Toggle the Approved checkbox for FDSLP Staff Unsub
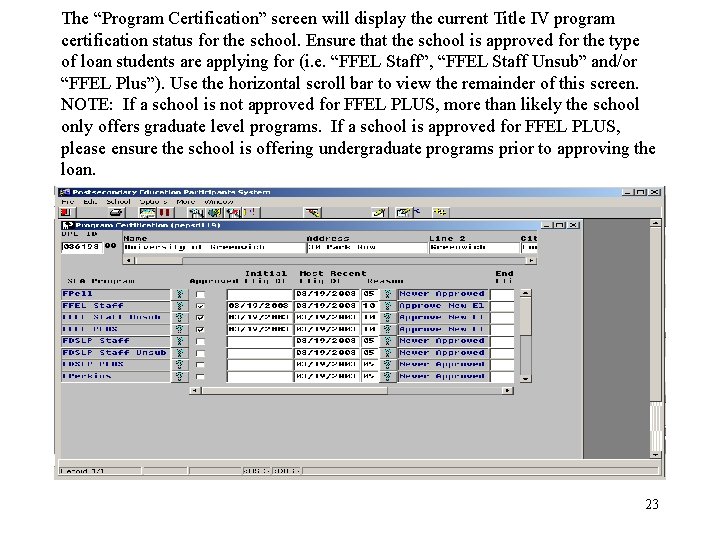This screenshot has width=720, height=540. click(x=200, y=354)
